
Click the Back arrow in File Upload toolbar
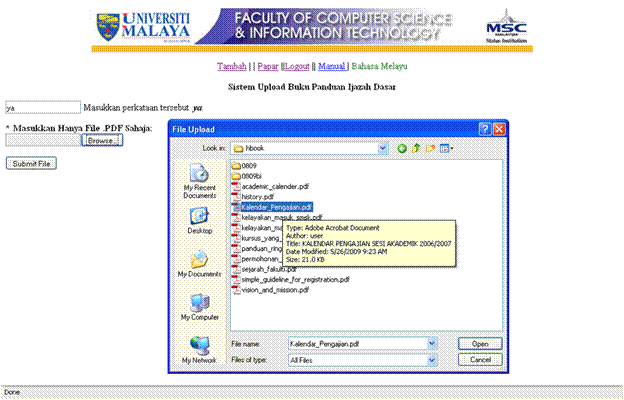402,148
